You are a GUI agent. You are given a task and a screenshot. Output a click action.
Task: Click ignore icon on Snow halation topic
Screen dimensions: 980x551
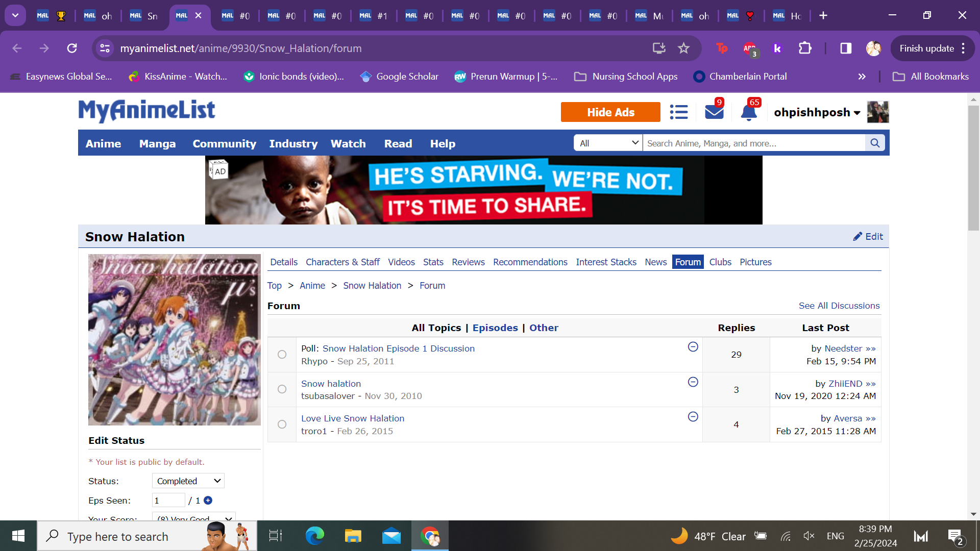pyautogui.click(x=693, y=382)
